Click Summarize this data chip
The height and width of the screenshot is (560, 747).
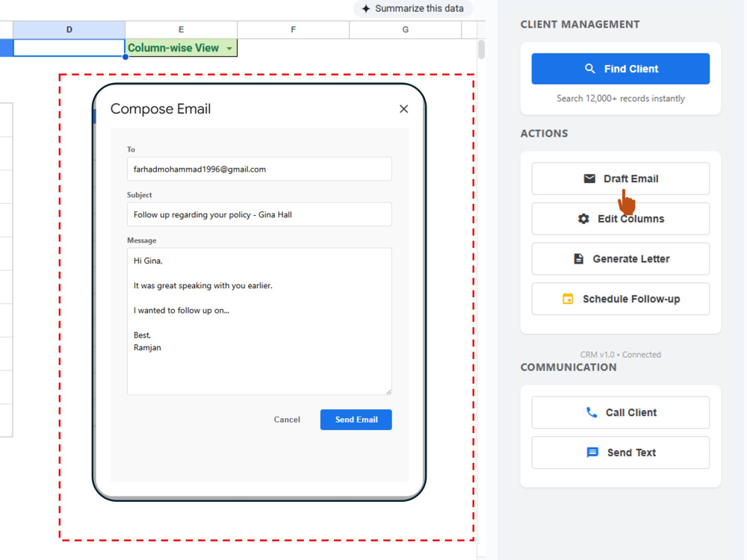[x=413, y=8]
